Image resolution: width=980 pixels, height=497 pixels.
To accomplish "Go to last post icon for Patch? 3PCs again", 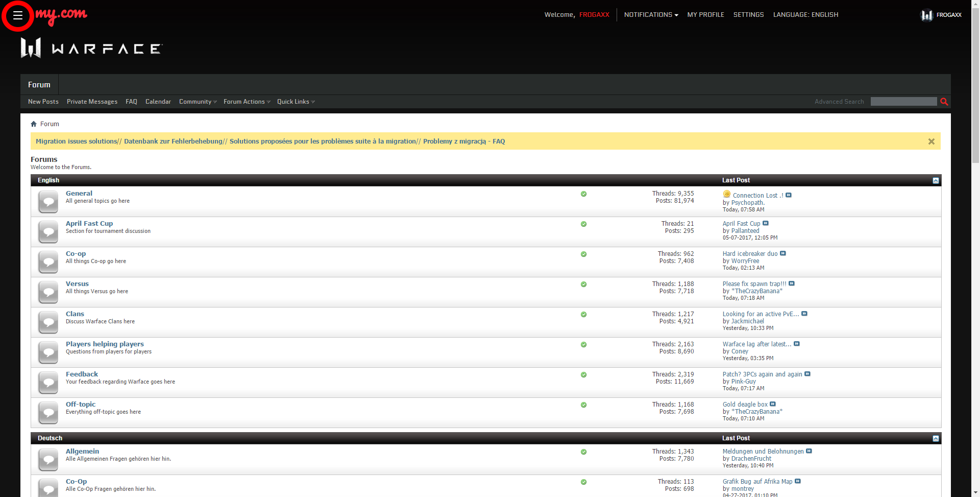I will (807, 374).
